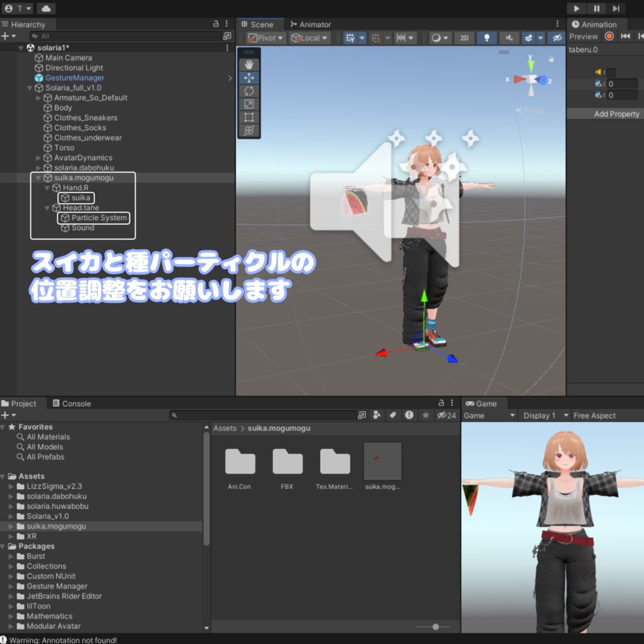Select the suika.mogumogu prefab thumbnail
Image resolution: width=644 pixels, height=644 pixels.
click(382, 462)
